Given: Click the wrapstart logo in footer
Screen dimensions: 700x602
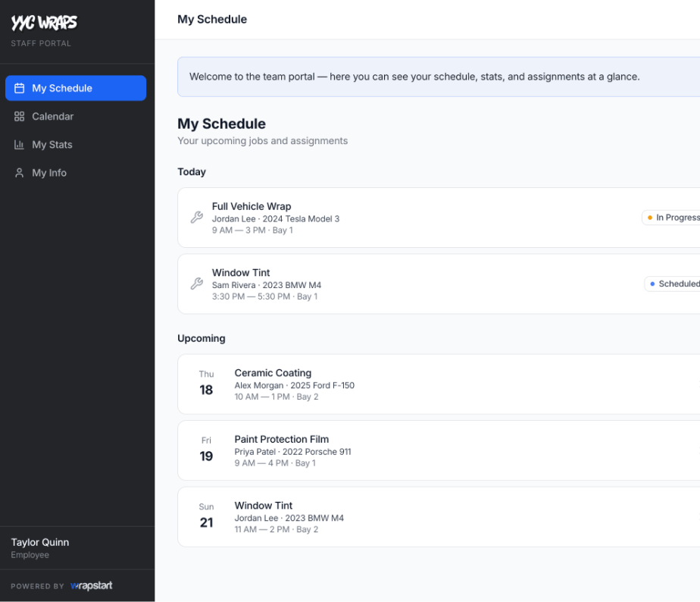Looking at the screenshot, I should (x=92, y=585).
